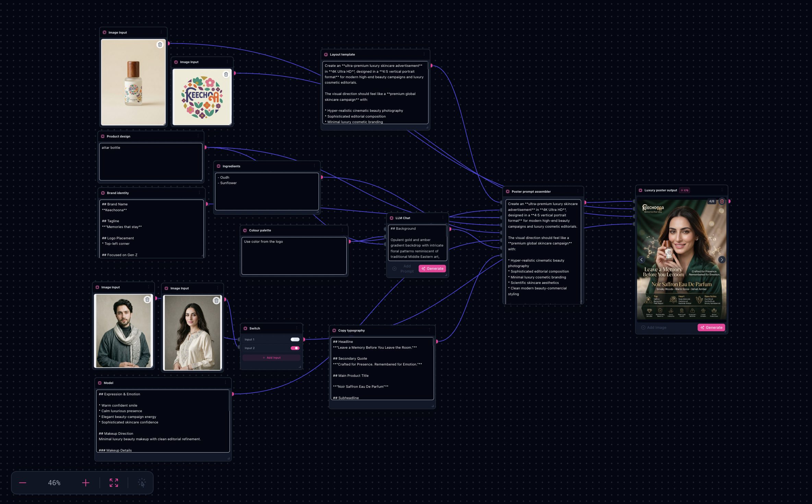This screenshot has width=812, height=504.
Task: Show the next poster result
Action: coord(722,260)
